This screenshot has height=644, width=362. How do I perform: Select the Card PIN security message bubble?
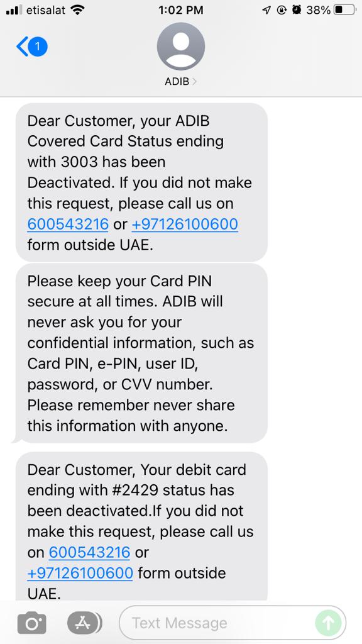[x=141, y=353]
